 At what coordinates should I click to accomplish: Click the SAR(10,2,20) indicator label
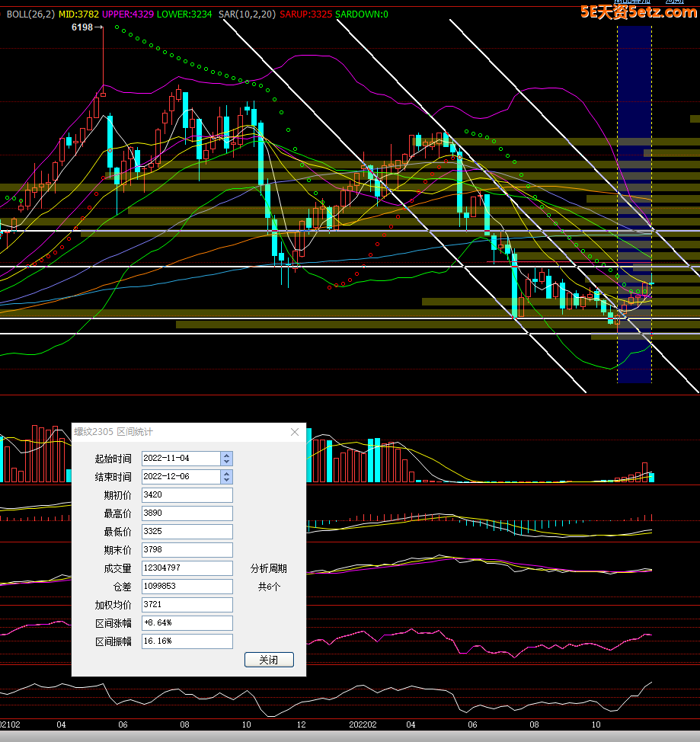[247, 14]
